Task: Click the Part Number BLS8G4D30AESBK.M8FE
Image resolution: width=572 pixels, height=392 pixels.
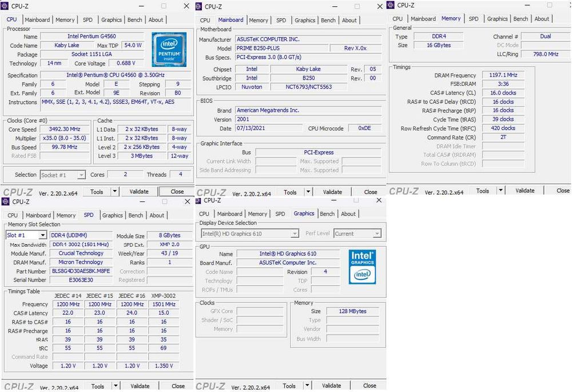Action: pyautogui.click(x=81, y=271)
